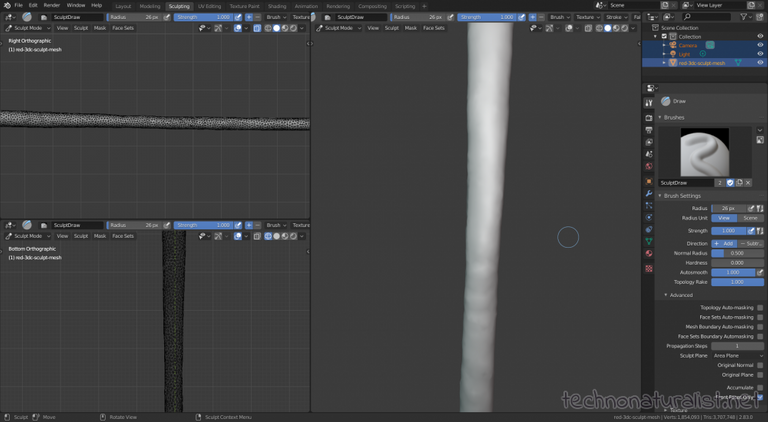Enable Face Sets Auto-masking checkbox
The image size is (768, 422).
pyautogui.click(x=760, y=317)
